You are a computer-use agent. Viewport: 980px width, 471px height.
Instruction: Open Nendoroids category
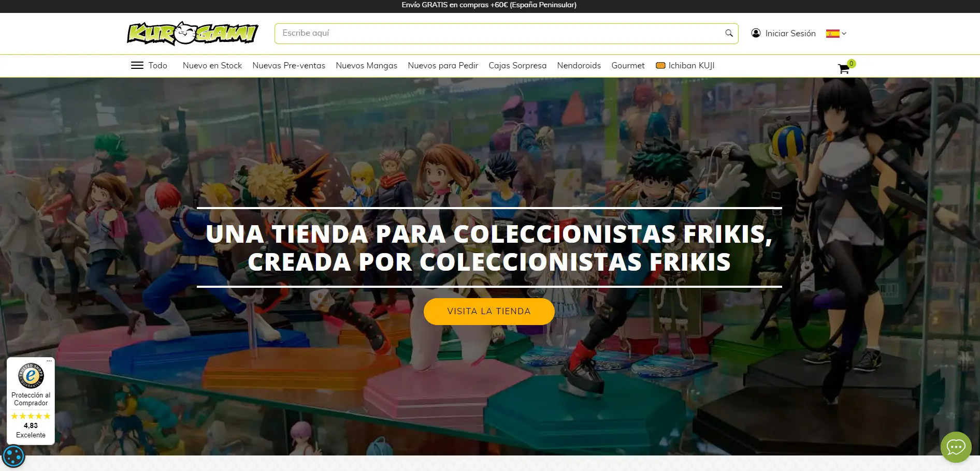[x=579, y=66]
